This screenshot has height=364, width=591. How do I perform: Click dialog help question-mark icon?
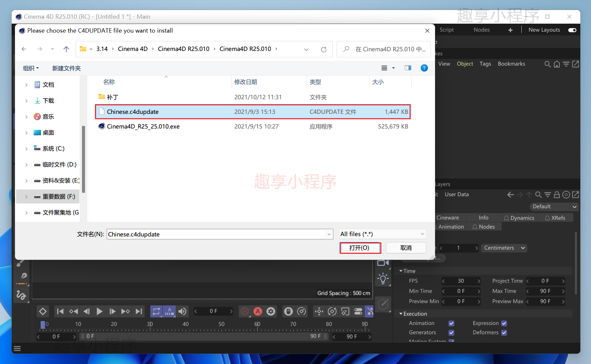424,68
